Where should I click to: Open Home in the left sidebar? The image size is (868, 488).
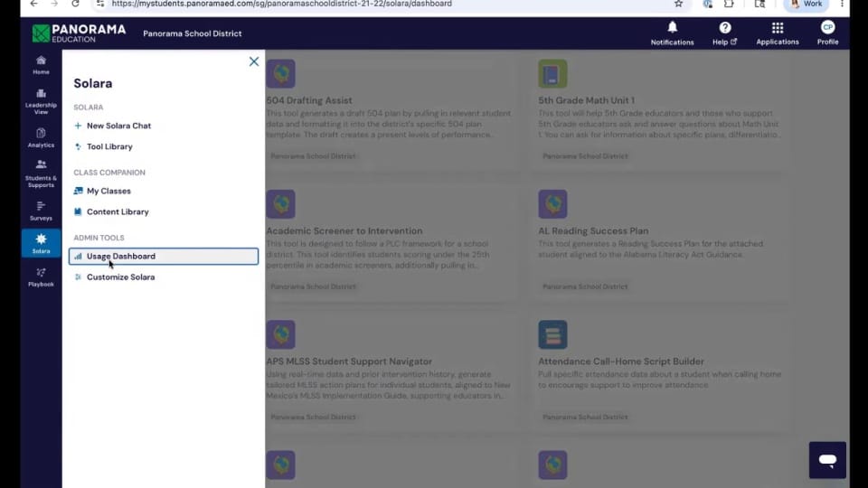41,65
